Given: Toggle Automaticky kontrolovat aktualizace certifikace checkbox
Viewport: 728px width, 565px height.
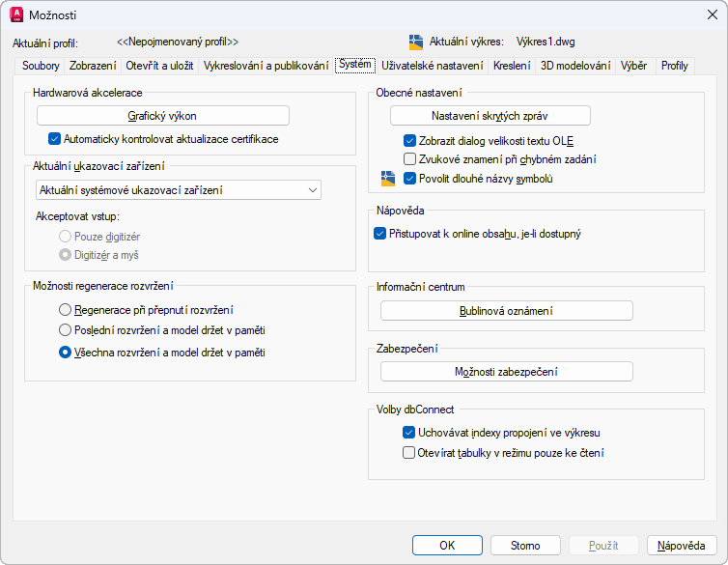Looking at the screenshot, I should tap(55, 139).
